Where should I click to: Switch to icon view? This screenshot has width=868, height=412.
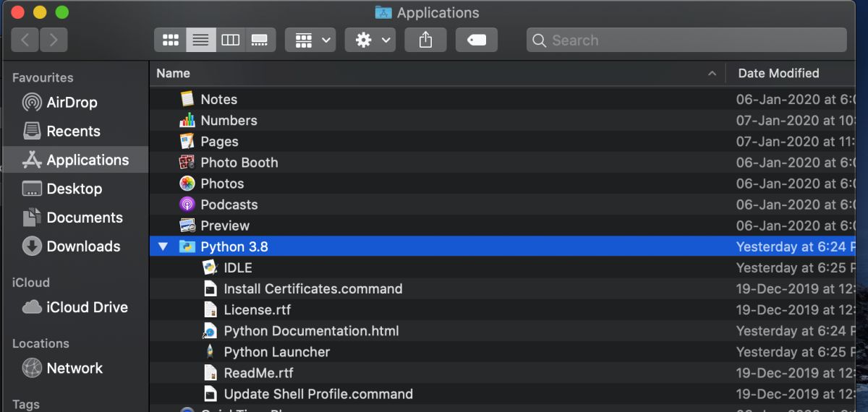coord(170,40)
